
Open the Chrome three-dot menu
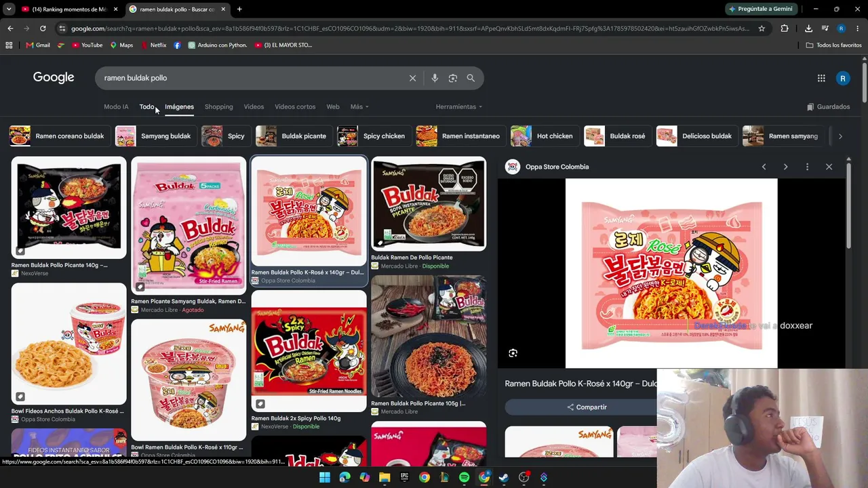[858, 28]
